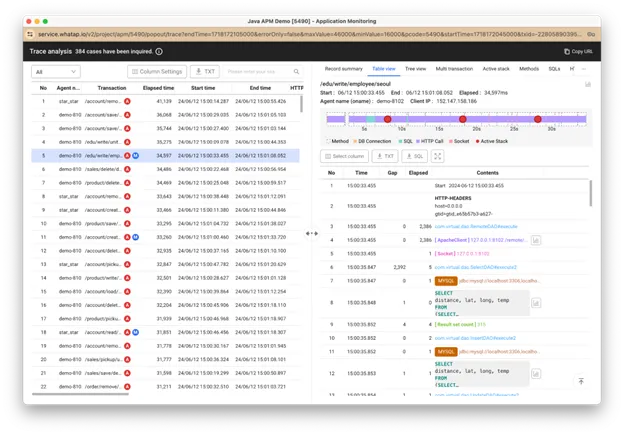The image size is (624, 435).
Task: Click vertical scrollbar of step table
Action: (x=591, y=193)
